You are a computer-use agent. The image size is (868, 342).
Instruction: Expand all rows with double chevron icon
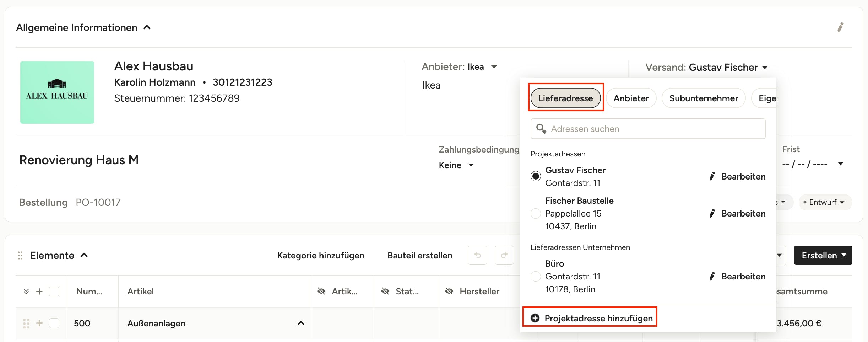(26, 292)
